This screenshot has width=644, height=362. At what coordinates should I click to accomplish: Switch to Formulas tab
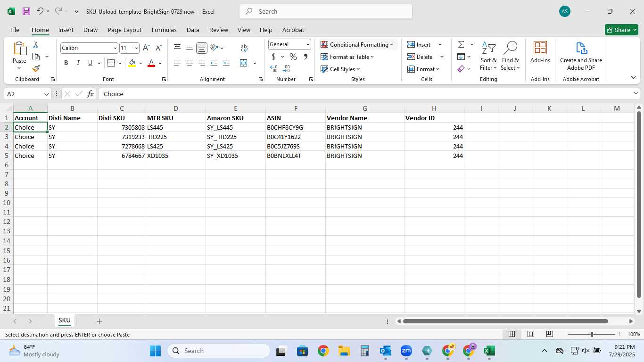tap(164, 30)
